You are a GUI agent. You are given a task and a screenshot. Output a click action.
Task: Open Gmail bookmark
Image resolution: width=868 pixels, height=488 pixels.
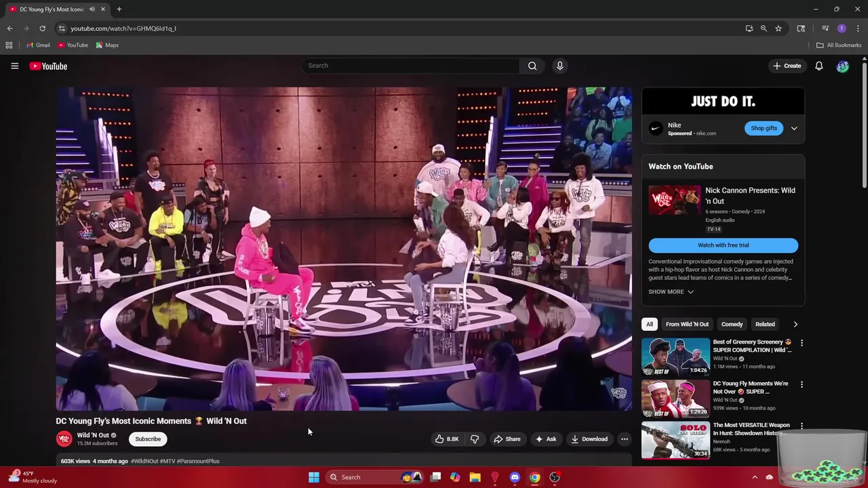pos(38,45)
